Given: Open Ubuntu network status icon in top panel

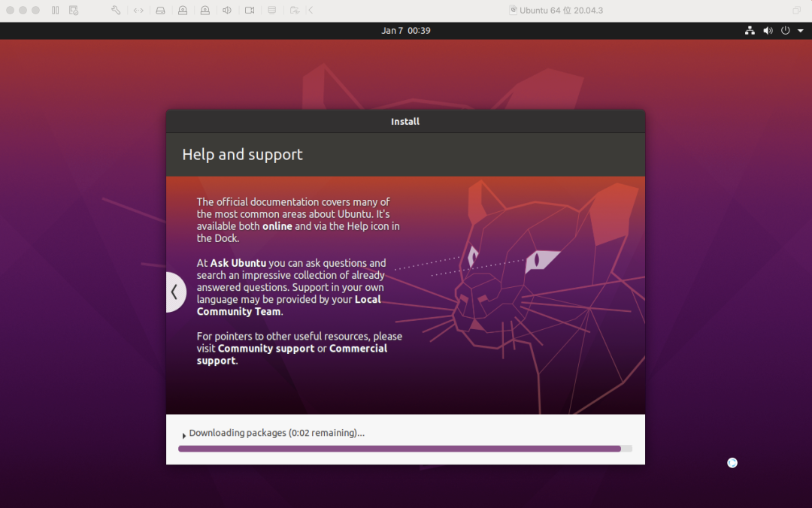Looking at the screenshot, I should 750,31.
